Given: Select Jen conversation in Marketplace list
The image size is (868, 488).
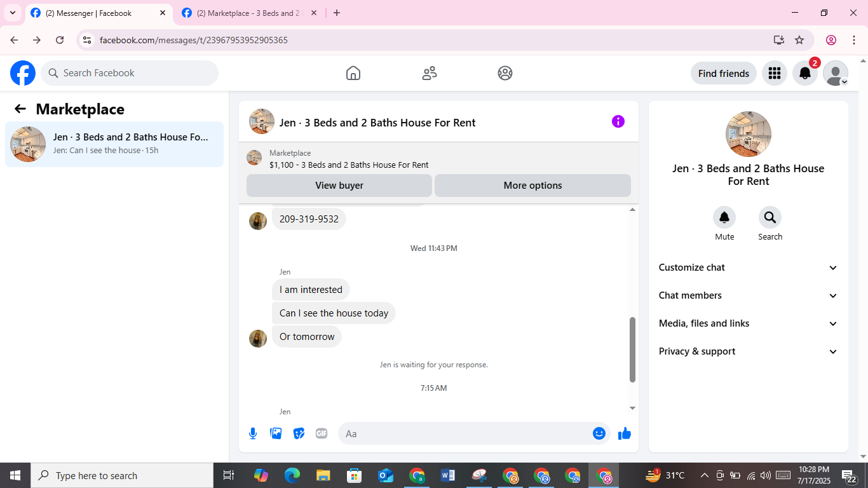Looking at the screenshot, I should coord(114,144).
